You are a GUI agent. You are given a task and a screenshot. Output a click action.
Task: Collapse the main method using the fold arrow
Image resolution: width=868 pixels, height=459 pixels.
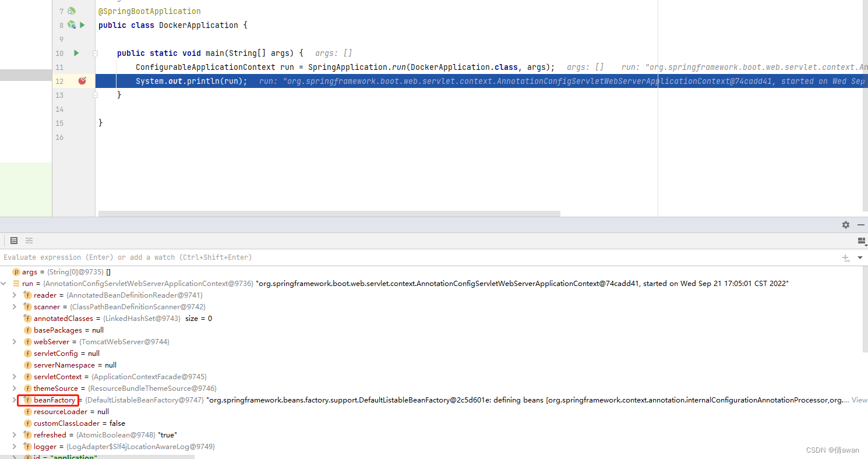[95, 53]
